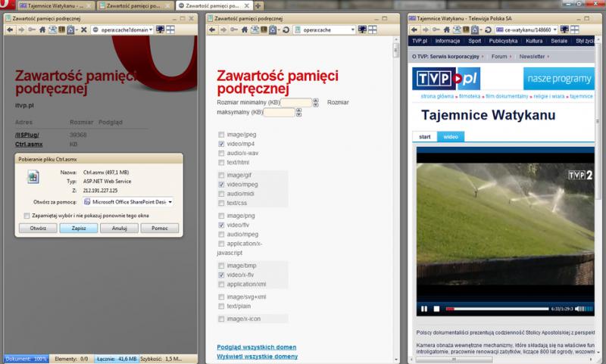Open a new tab with plus button
The image size is (606, 364).
pyautogui.click(x=258, y=6)
